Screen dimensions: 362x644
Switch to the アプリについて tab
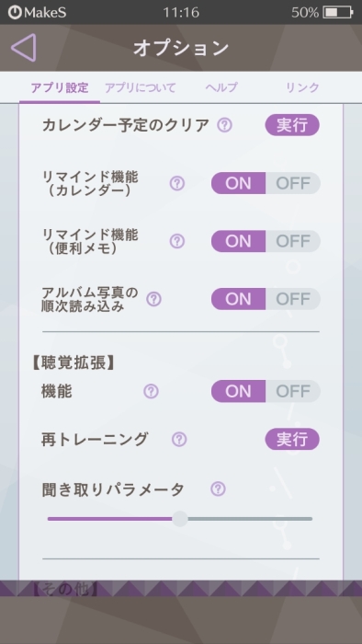[x=141, y=87]
